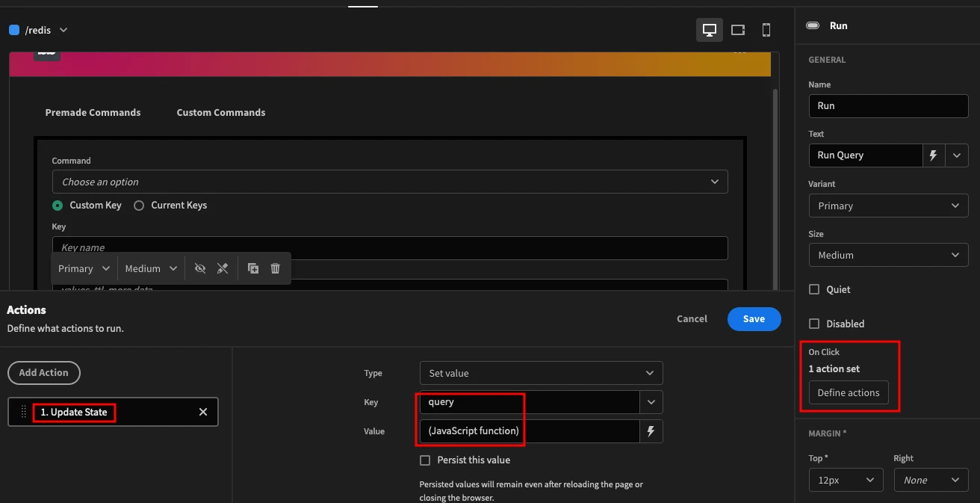Screen dimensions: 980x503
Task: Switch to Premade Commands tab
Action: pyautogui.click(x=93, y=113)
